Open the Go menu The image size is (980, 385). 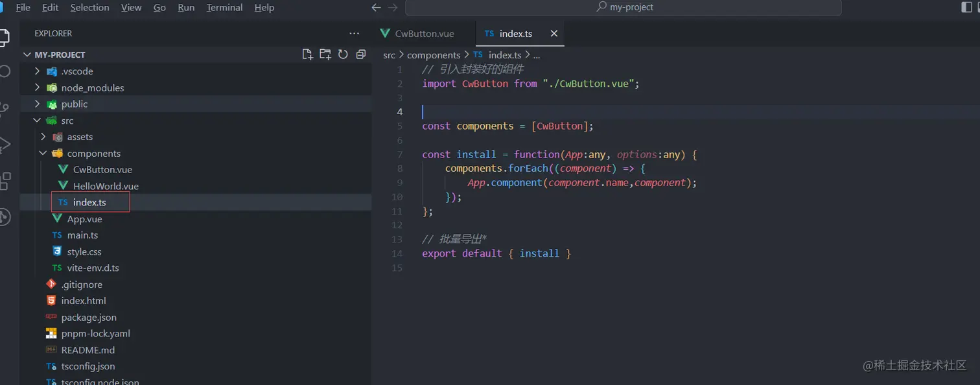pyautogui.click(x=159, y=8)
